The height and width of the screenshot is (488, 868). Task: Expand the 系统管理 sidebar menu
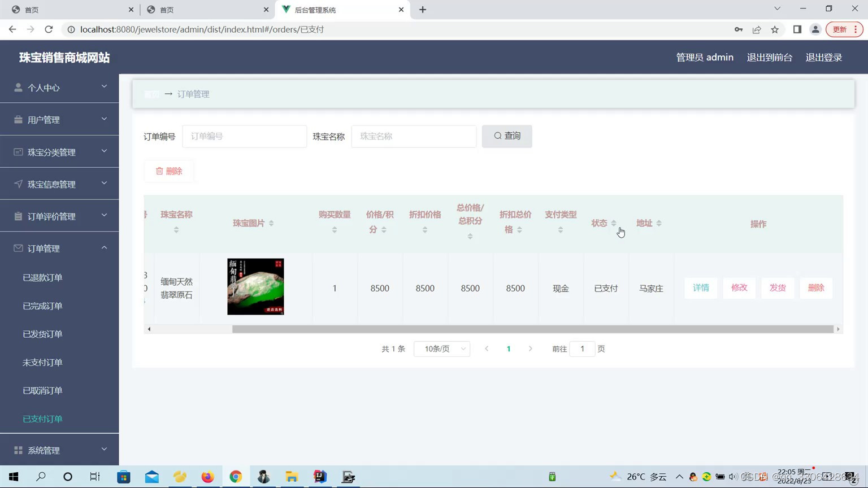59,450
